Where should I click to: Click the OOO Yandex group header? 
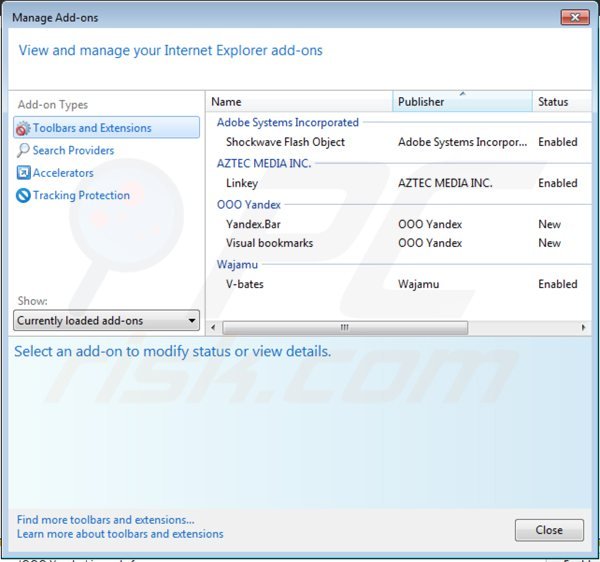[249, 205]
